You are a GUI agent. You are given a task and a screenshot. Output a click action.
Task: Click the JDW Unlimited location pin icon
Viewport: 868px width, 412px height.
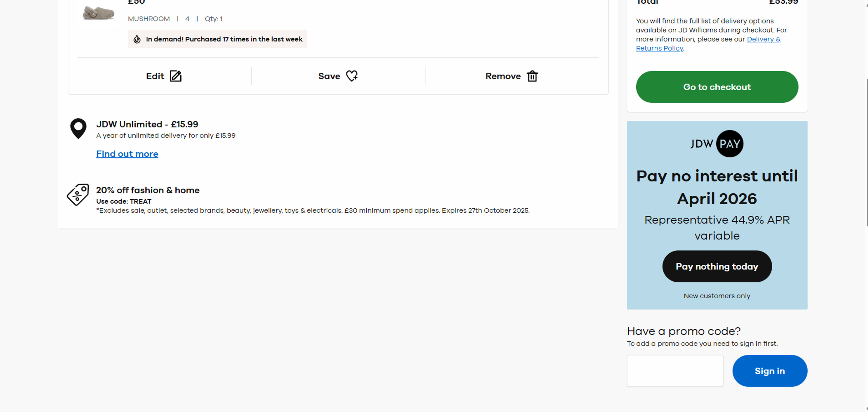coord(78,128)
